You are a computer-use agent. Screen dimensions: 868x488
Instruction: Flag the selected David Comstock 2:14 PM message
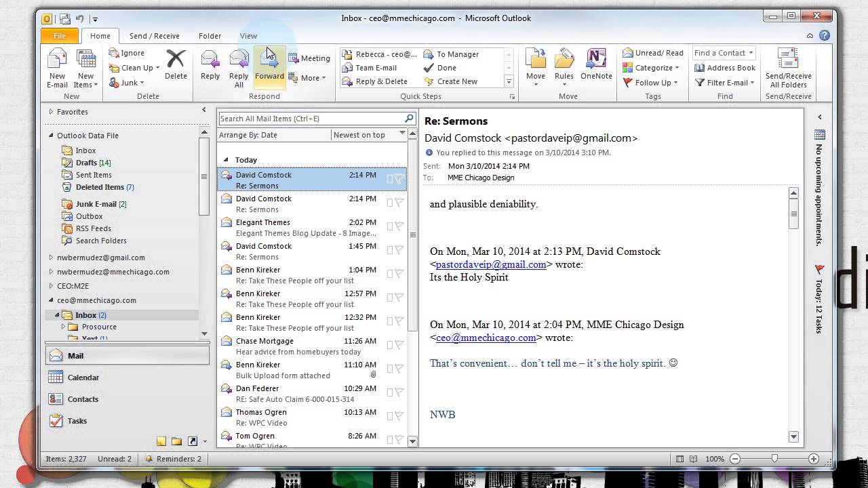pyautogui.click(x=399, y=180)
